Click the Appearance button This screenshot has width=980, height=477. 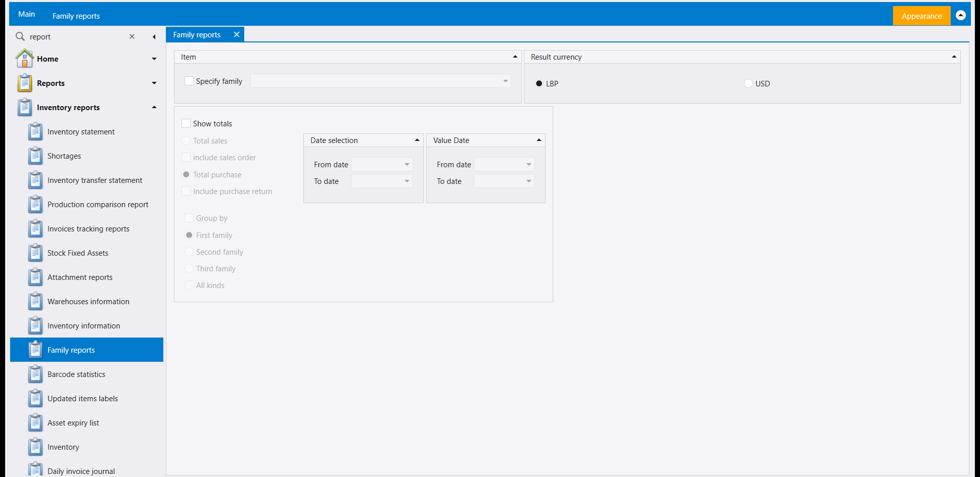click(x=921, y=16)
